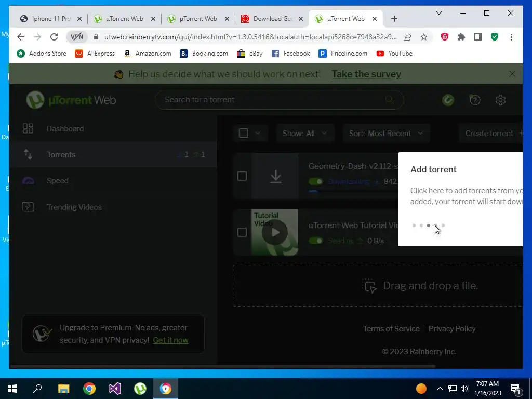Open the tab search chevron

438,13
